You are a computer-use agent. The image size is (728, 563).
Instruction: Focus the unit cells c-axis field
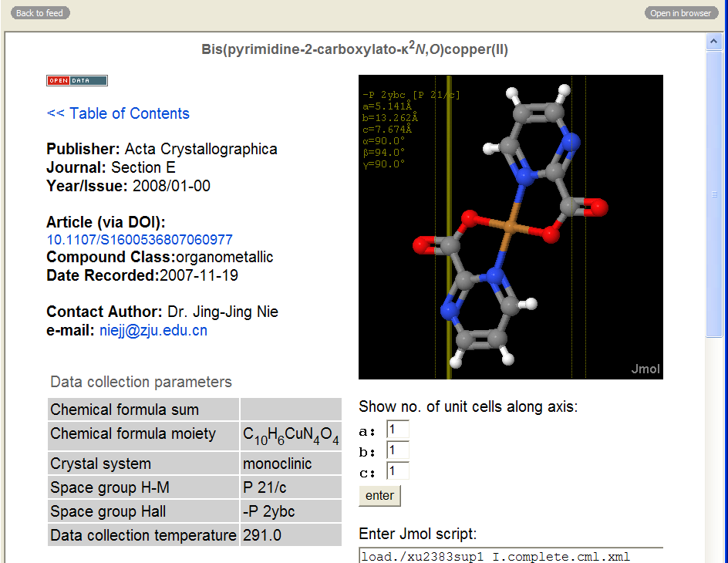(397, 471)
